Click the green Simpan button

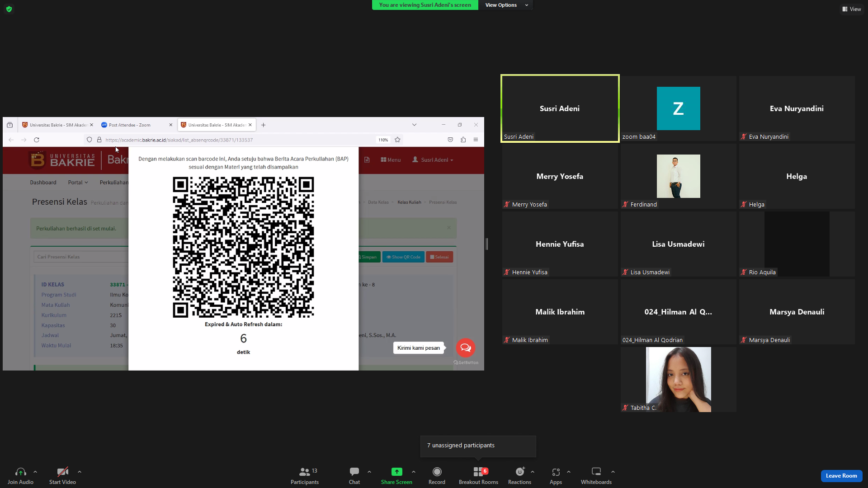point(368,257)
